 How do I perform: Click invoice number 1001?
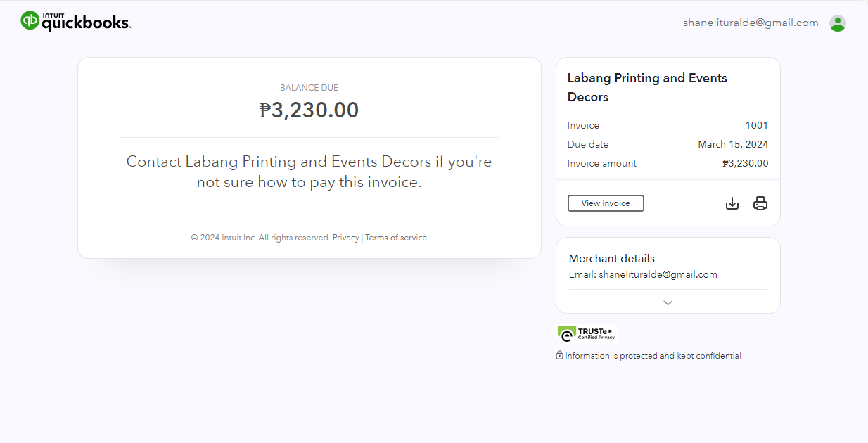click(757, 125)
